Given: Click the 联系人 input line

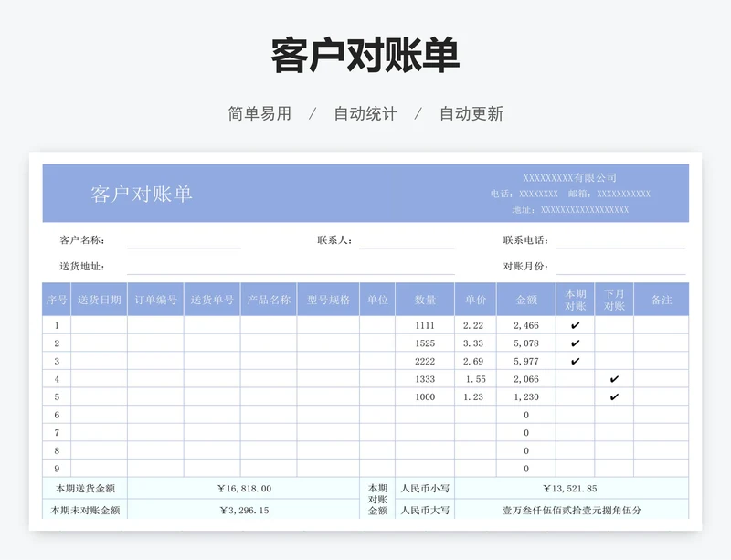Looking at the screenshot, I should point(407,240).
